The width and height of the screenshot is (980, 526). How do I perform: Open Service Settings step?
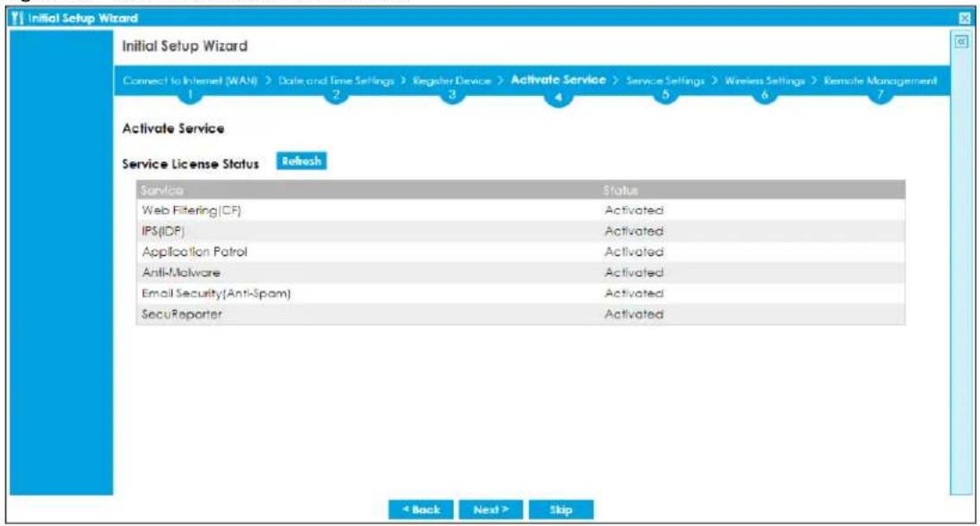pos(665,81)
